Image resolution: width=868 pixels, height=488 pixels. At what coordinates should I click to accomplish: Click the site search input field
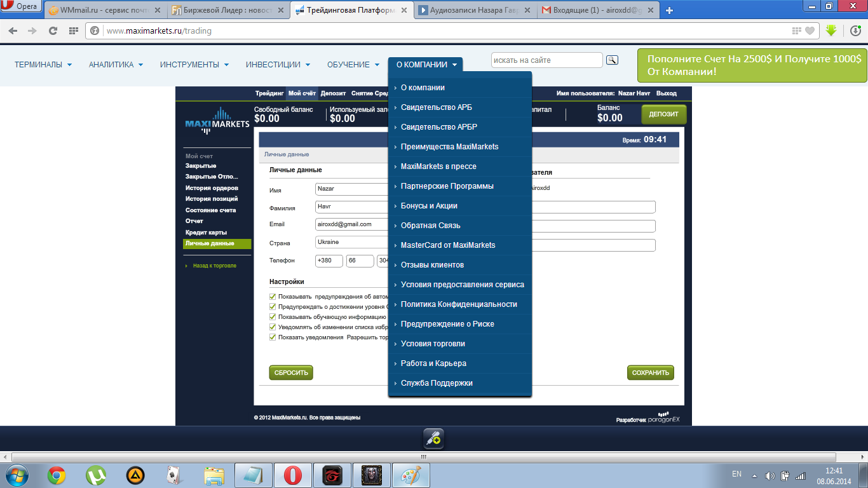coord(546,60)
